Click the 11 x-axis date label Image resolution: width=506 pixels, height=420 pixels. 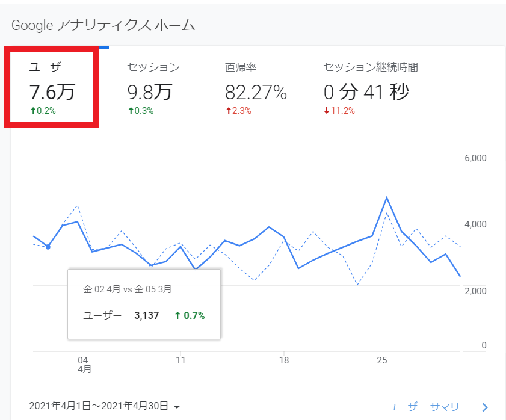tap(180, 360)
